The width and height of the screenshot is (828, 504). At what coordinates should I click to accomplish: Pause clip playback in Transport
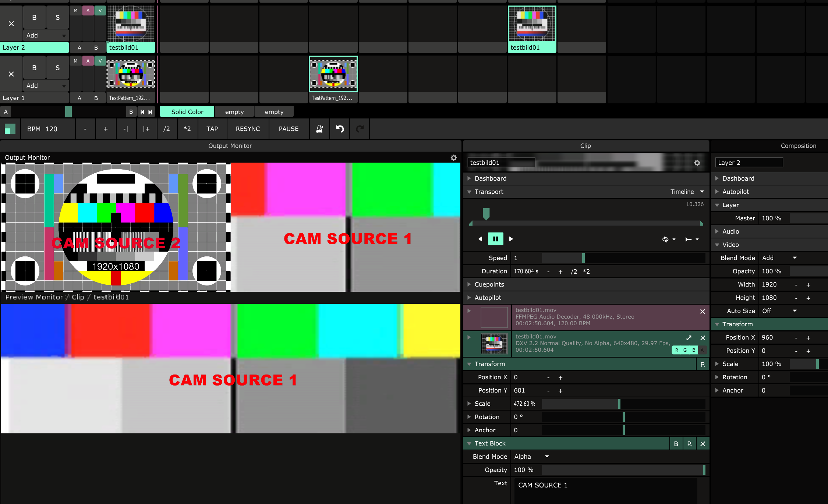coord(495,239)
